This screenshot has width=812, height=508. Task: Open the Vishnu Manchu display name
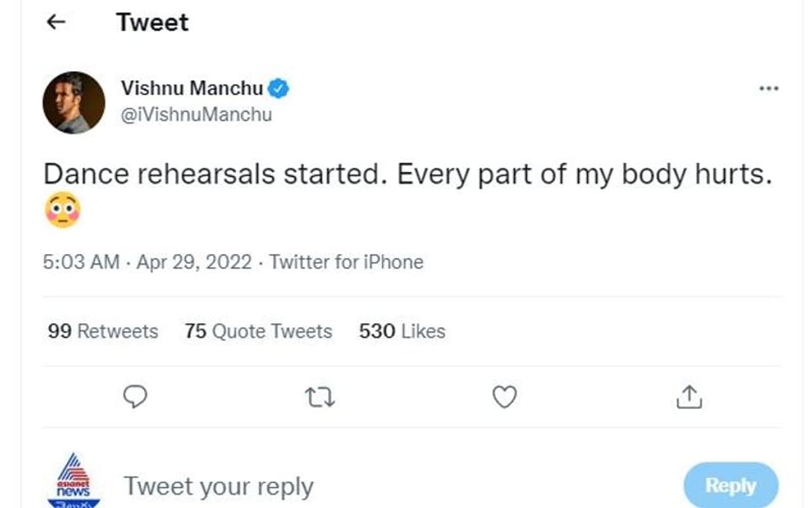pos(192,89)
